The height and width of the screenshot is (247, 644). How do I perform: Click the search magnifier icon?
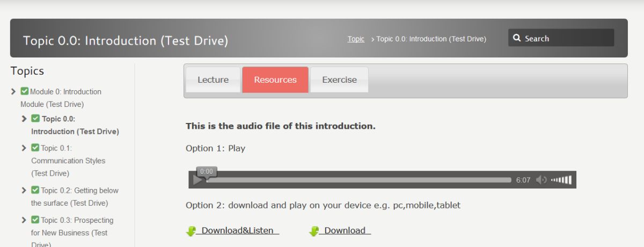pos(517,38)
